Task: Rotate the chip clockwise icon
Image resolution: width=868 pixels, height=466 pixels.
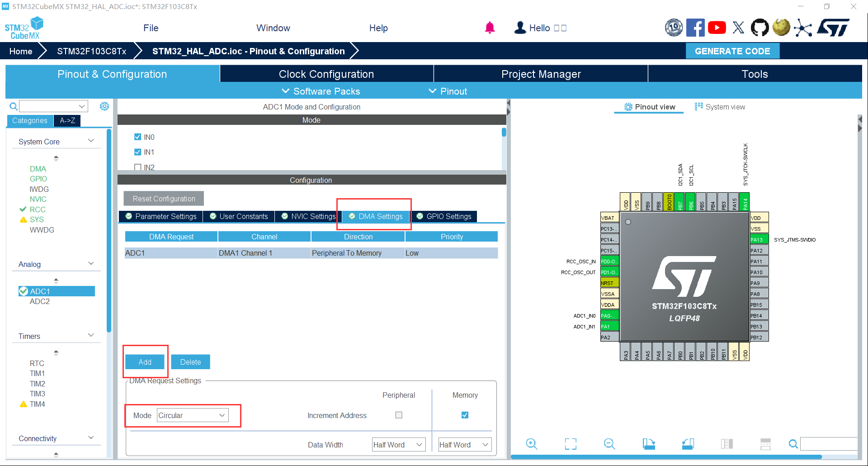Action: (649, 444)
